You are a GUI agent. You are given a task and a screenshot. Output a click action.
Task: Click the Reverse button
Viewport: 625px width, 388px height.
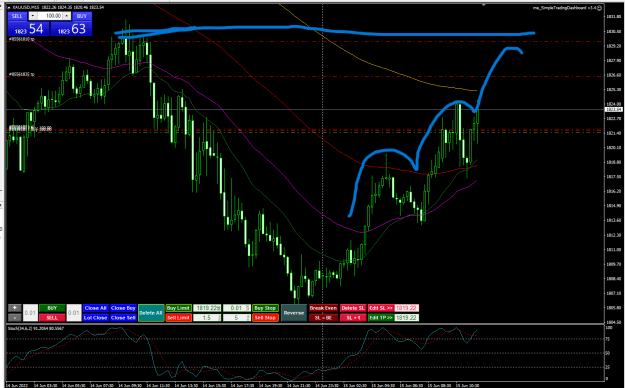(x=294, y=313)
